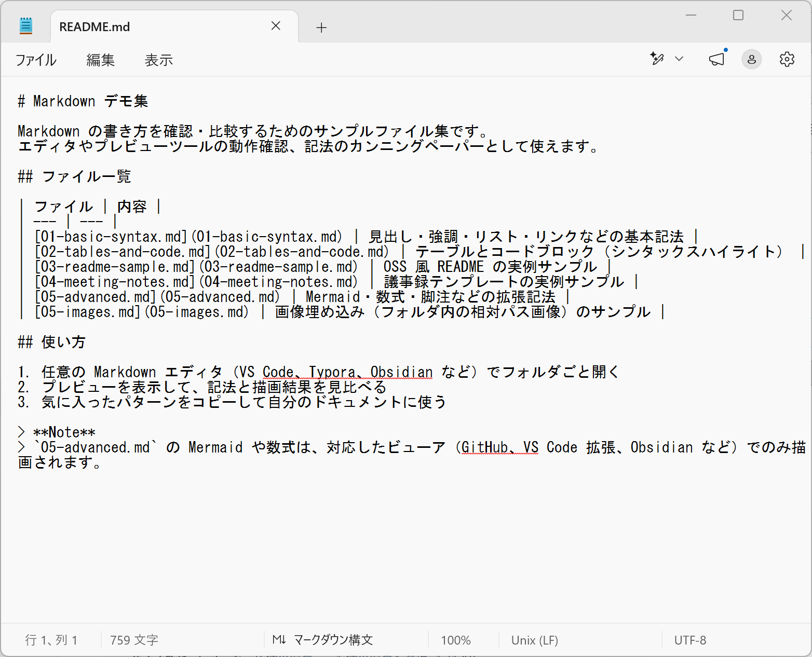812x657 pixels.
Task: Open the 表示 menu
Action: pos(158,60)
